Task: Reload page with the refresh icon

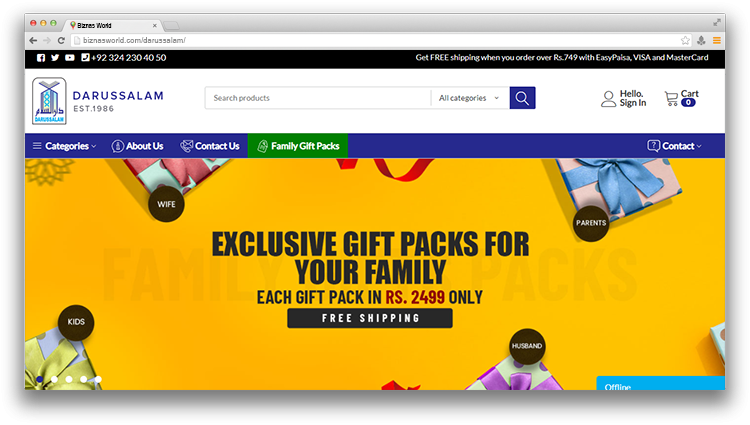Action: click(x=61, y=41)
